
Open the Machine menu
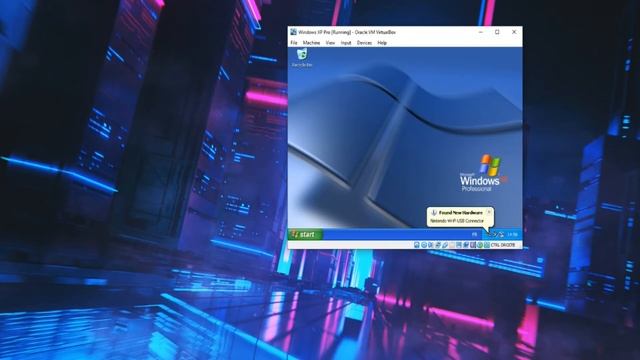point(311,43)
